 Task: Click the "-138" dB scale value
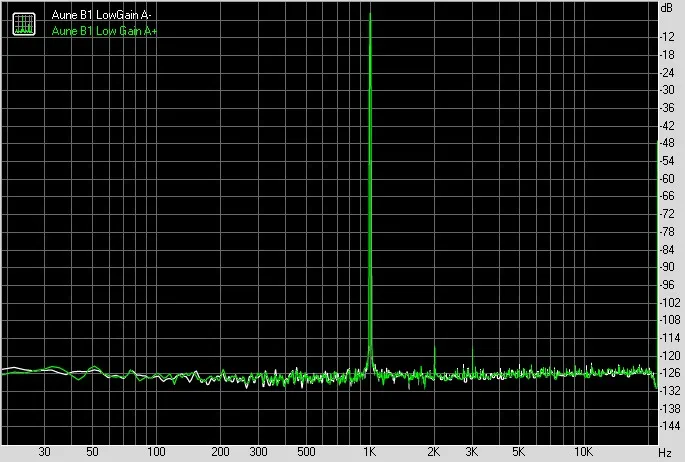tap(670, 409)
